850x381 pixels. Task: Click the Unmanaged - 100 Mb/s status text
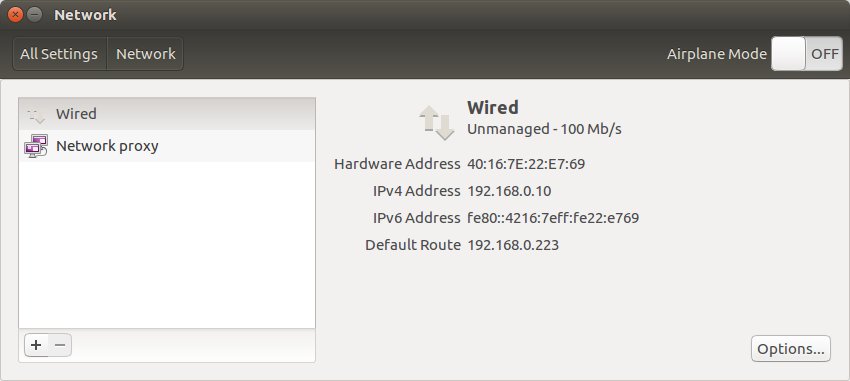click(x=544, y=129)
